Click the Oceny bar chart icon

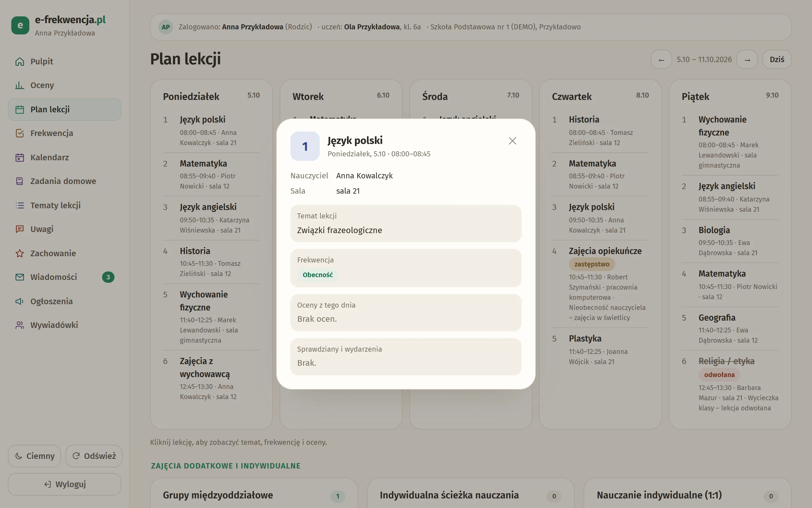tap(20, 85)
